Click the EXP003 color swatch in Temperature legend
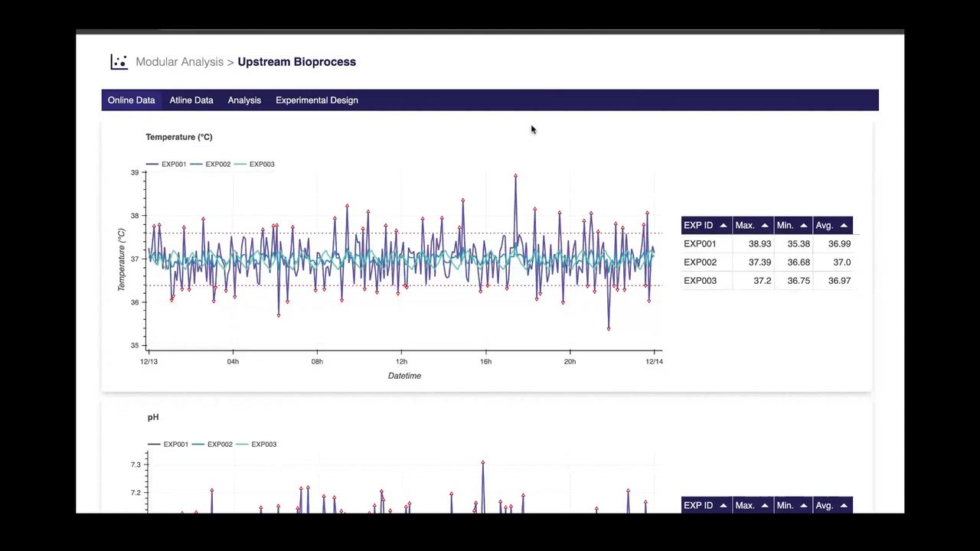The height and width of the screenshot is (551, 980). coord(242,164)
